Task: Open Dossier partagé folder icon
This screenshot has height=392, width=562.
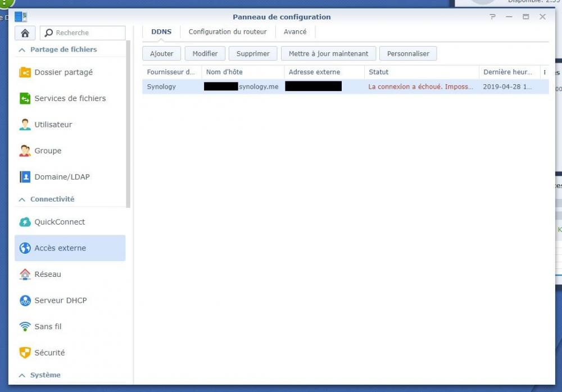Action: (25, 72)
